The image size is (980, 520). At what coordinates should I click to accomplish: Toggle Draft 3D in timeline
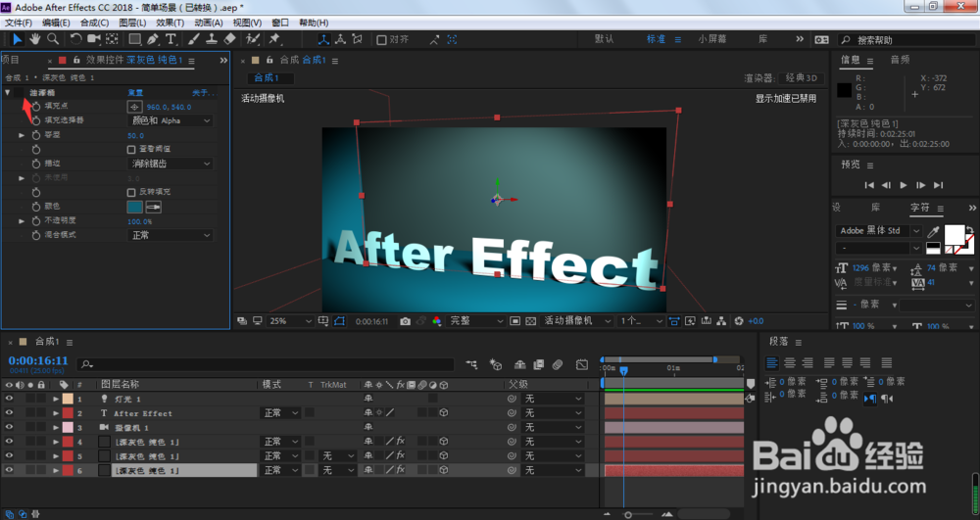(496, 364)
